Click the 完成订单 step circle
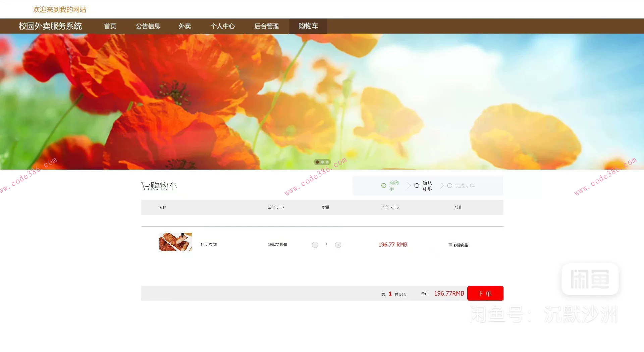Viewport: 644px width, 352px height. click(449, 186)
